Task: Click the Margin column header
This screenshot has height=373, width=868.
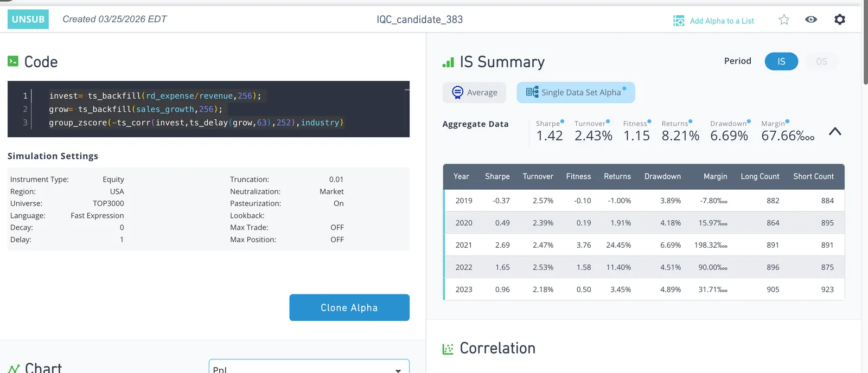Action: coord(716,176)
